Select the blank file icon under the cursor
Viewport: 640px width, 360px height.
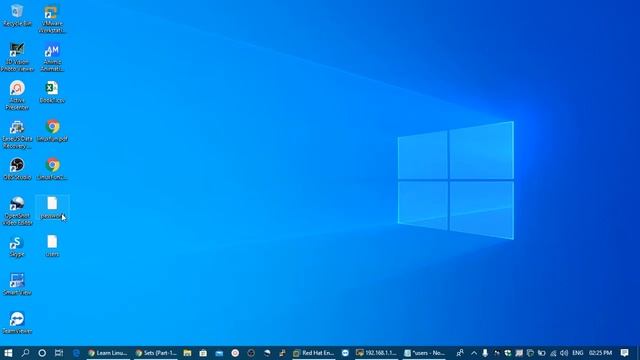[52, 207]
